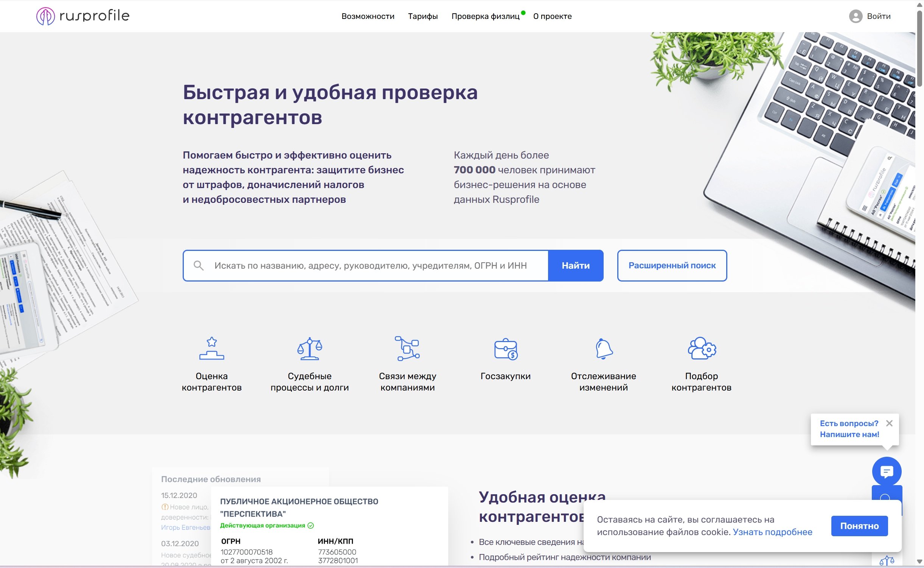Screen dimensions: 924x568
Task: Open Проверка физлиц in the top navigation
Action: coord(485,16)
